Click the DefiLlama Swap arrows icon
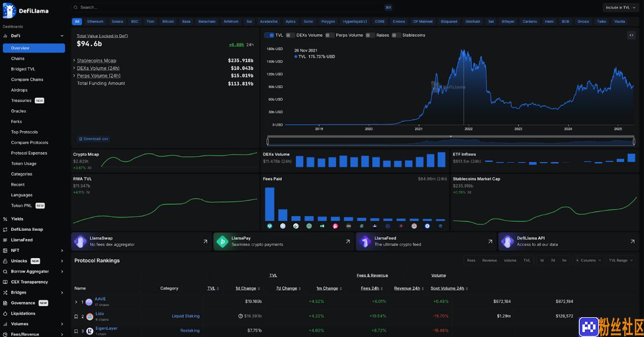This screenshot has width=644, height=337. click(6, 229)
